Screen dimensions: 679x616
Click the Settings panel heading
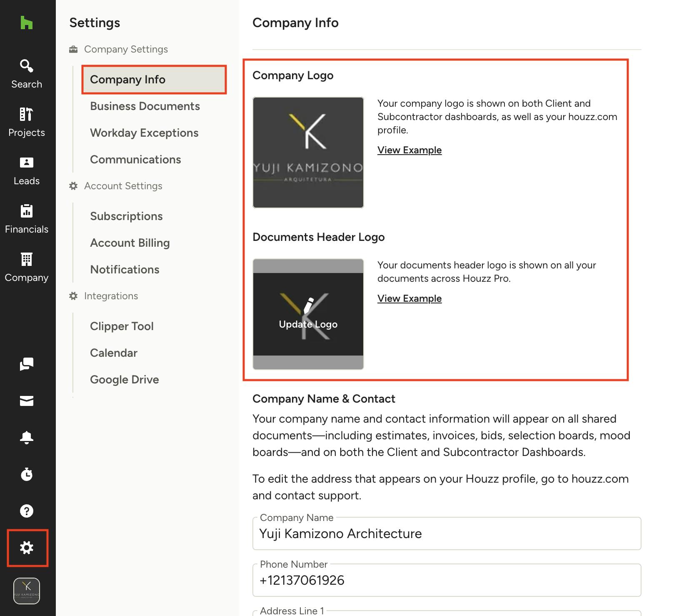95,23
